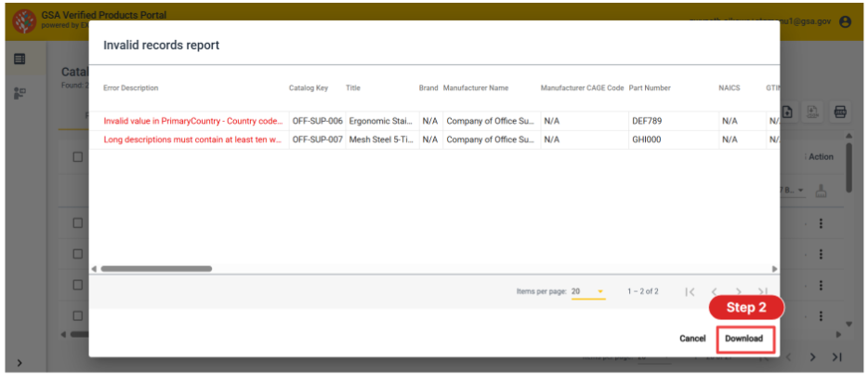Go to next page in dialog paginator

(739, 292)
